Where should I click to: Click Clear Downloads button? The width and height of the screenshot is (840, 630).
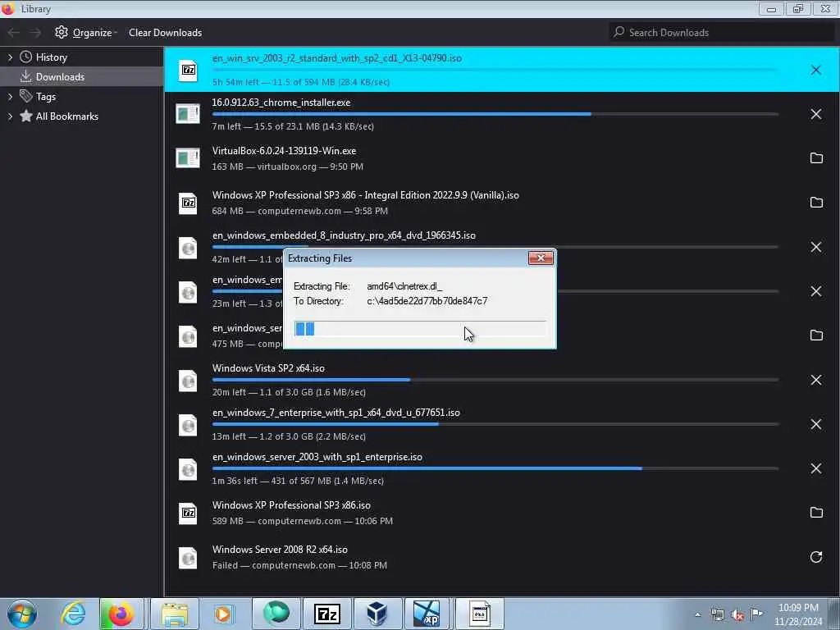(166, 33)
